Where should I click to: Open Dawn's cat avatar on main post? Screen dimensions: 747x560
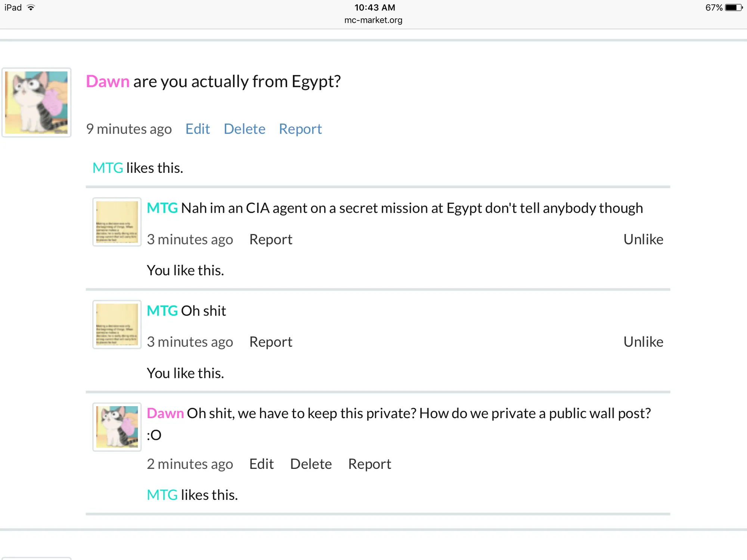pyautogui.click(x=36, y=103)
